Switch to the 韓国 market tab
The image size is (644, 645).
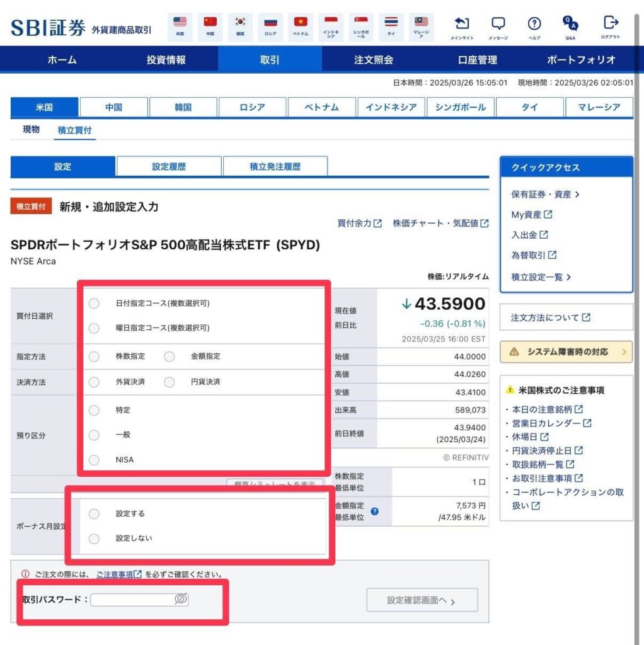(x=183, y=107)
